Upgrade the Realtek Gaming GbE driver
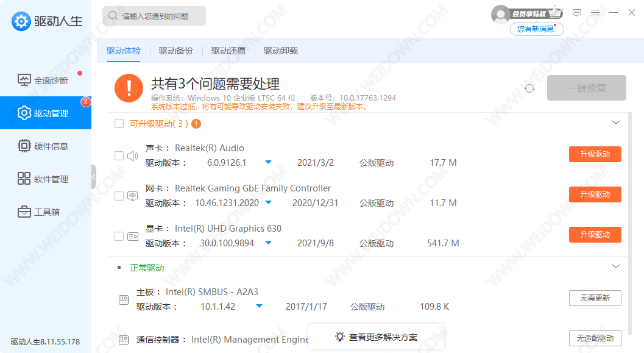Viewport: 644px width, 353px height. (595, 194)
